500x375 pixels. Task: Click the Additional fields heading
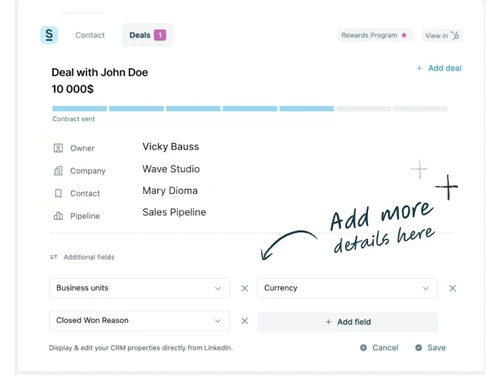(x=89, y=257)
